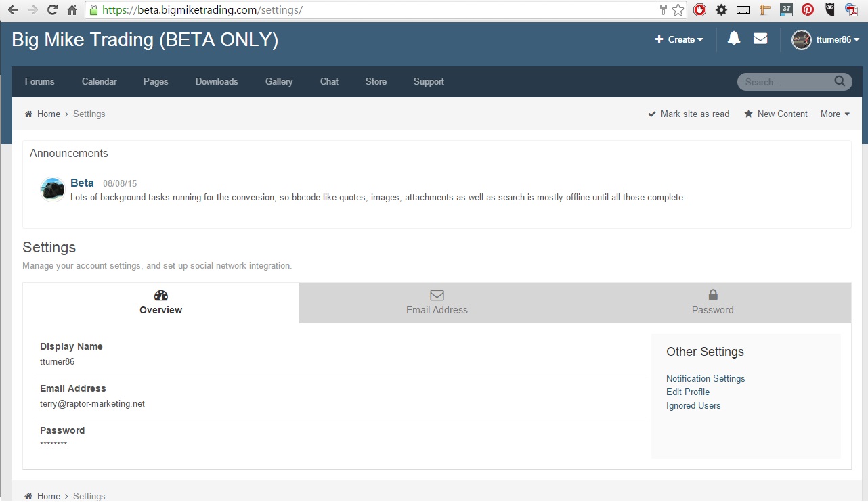The image size is (868, 502).
Task: Click the Beta announcement author avatar
Action: (53, 189)
